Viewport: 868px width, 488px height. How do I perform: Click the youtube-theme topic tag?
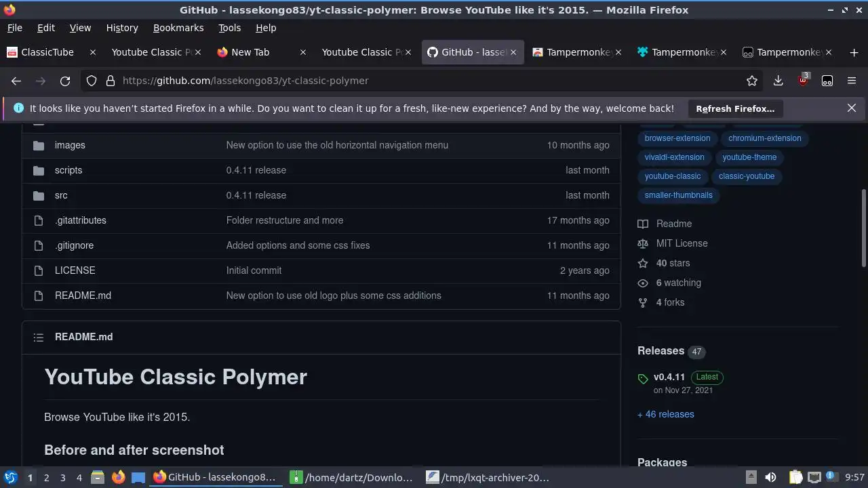coord(749,157)
